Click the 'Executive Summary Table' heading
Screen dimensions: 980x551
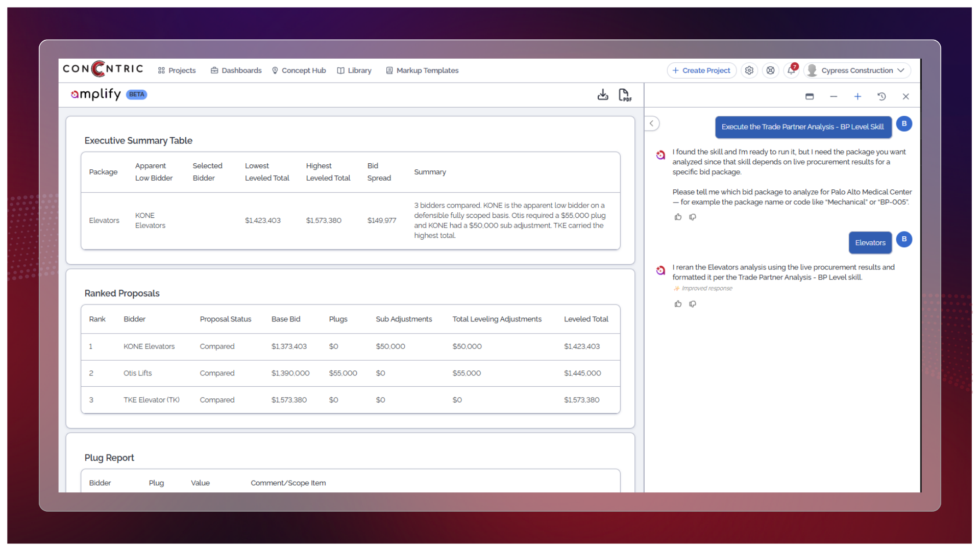coord(138,141)
